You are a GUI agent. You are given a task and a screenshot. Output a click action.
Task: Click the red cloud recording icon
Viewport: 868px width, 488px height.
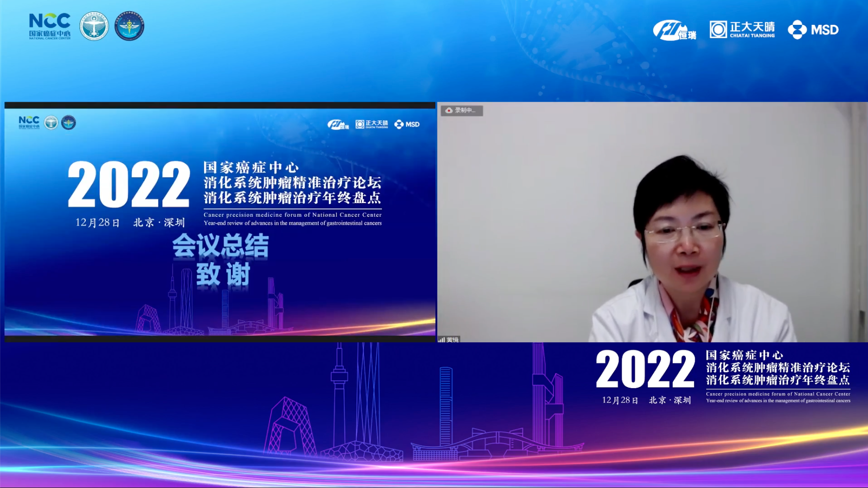449,111
